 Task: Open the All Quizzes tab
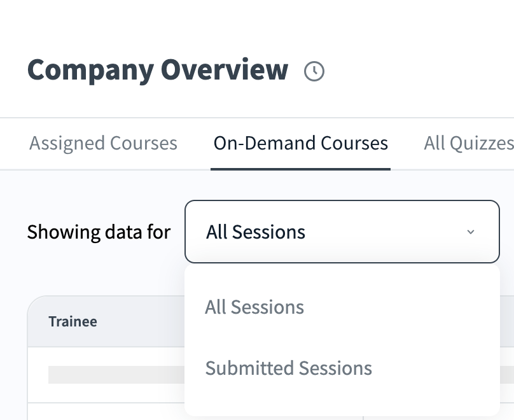[468, 143]
